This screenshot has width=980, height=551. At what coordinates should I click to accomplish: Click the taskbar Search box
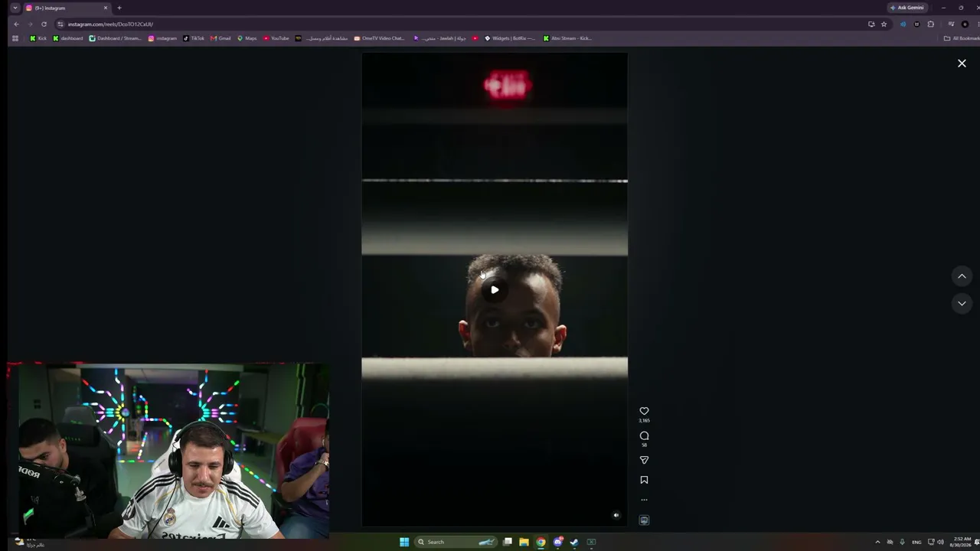click(455, 542)
